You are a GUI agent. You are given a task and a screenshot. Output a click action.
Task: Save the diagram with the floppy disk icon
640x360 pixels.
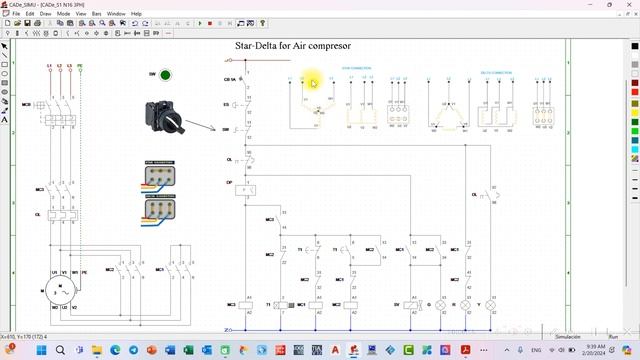(x=27, y=23)
